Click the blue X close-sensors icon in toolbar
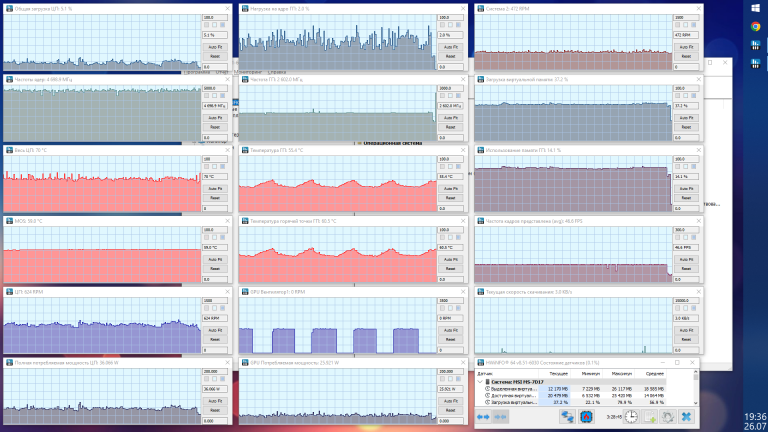Screen dimensions: 768x432 point(686,417)
